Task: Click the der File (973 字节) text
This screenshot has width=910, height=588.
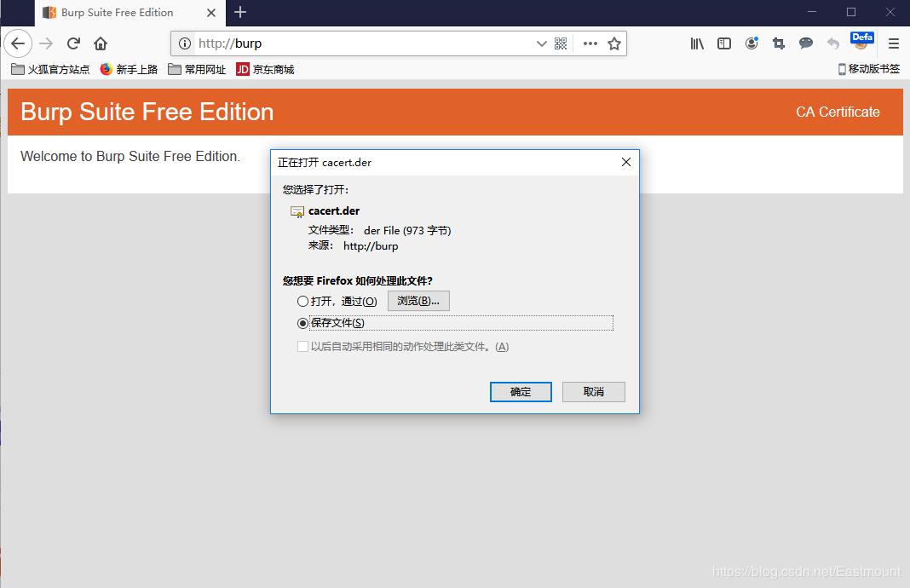Action: 407,230
